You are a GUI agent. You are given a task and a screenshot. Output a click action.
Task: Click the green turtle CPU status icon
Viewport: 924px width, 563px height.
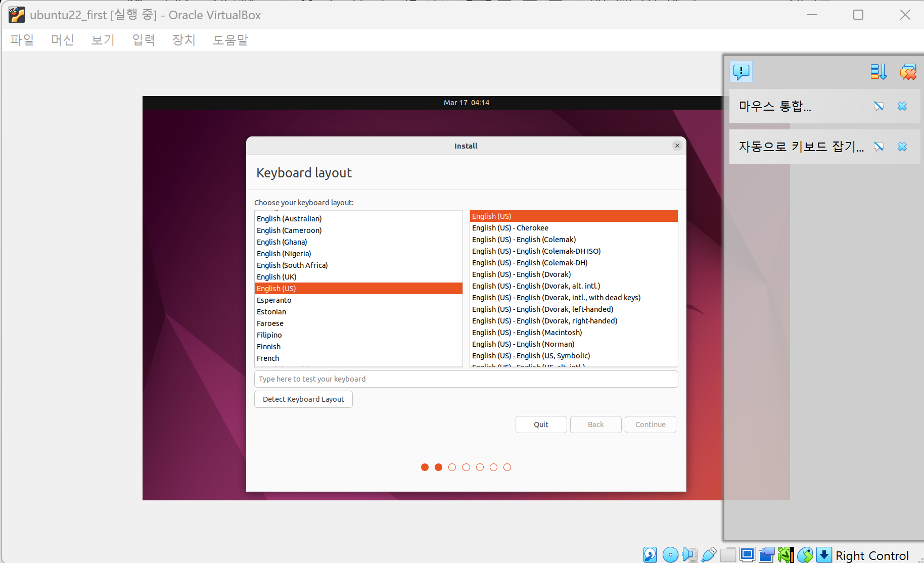pyautogui.click(x=786, y=554)
